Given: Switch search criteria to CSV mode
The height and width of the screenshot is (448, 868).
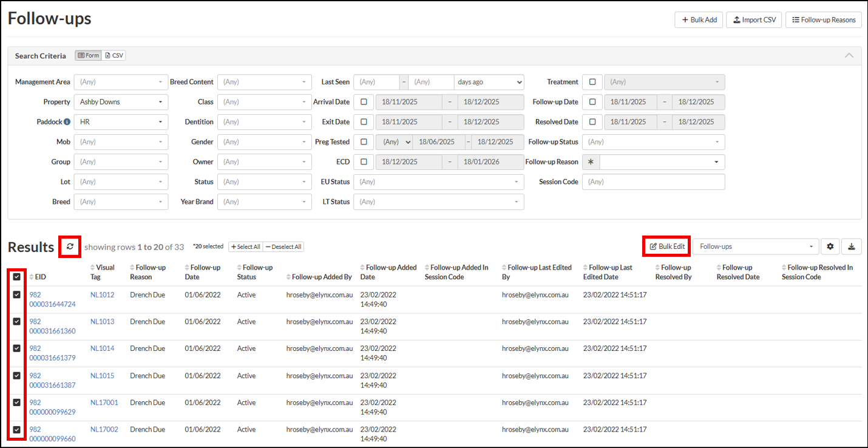Looking at the screenshot, I should pyautogui.click(x=114, y=56).
